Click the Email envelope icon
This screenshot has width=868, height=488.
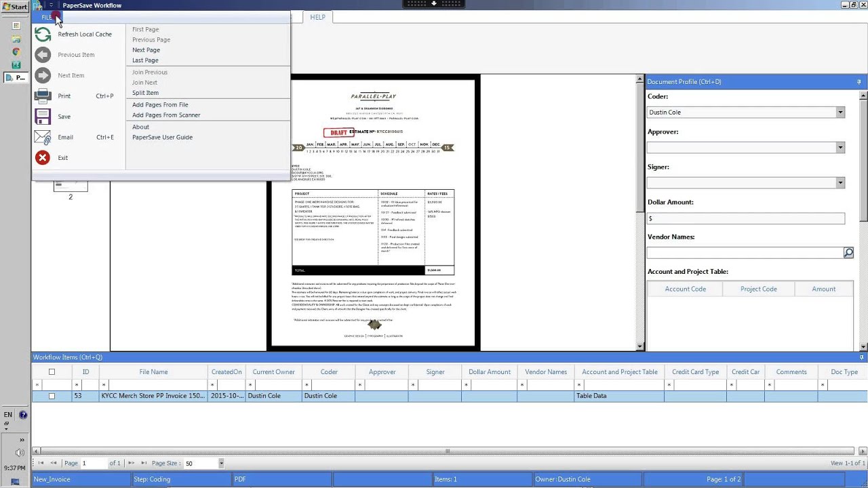(x=43, y=138)
